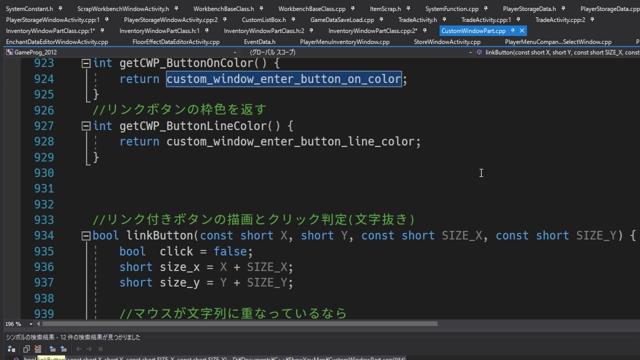Click the first linkButton search result row
The image size is (640, 360).
(214, 358)
